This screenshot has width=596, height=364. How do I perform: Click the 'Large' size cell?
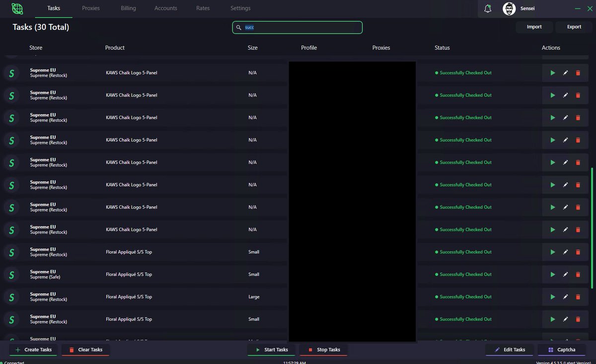point(254,296)
